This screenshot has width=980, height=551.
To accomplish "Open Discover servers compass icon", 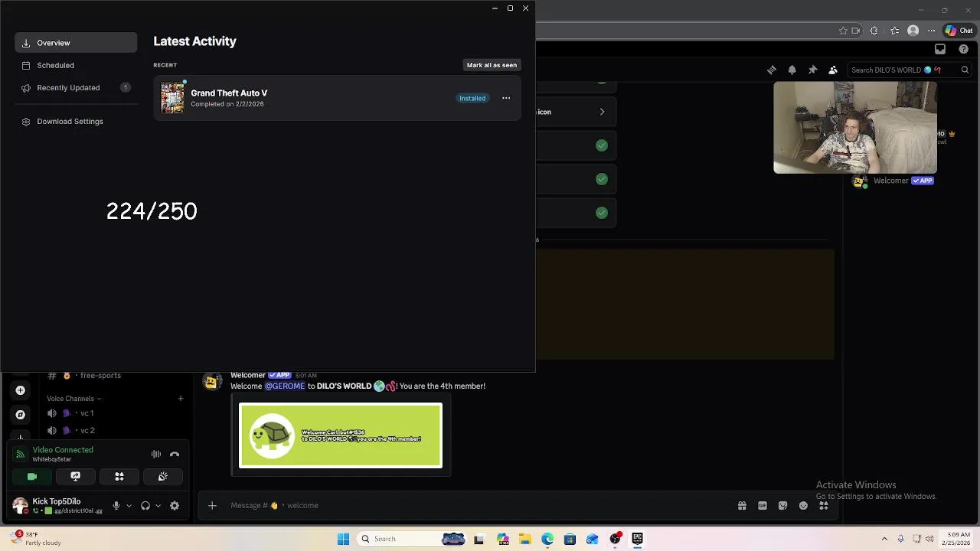I will click(x=20, y=415).
